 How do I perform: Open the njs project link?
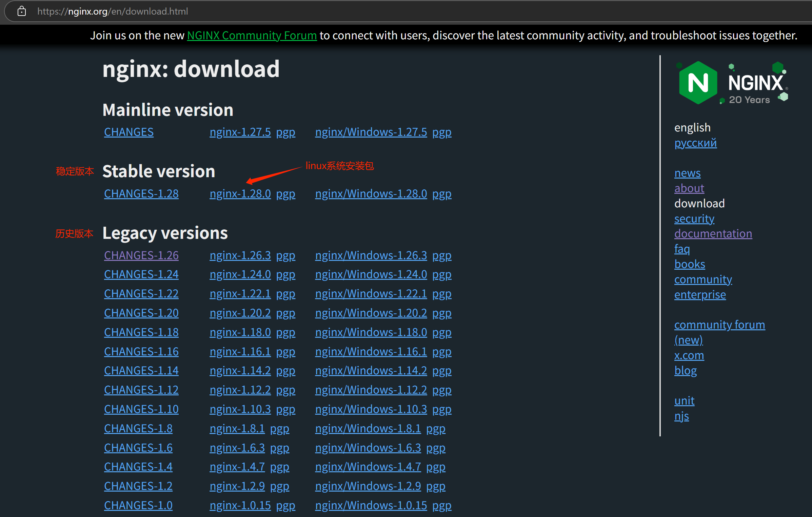tap(681, 416)
